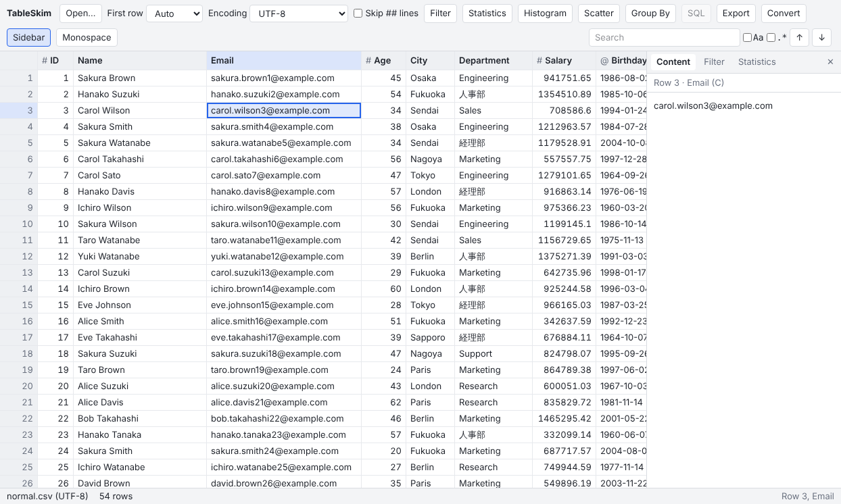The width and height of the screenshot is (841, 504).
Task: Click the name cell Alice Smith
Action: (140, 321)
